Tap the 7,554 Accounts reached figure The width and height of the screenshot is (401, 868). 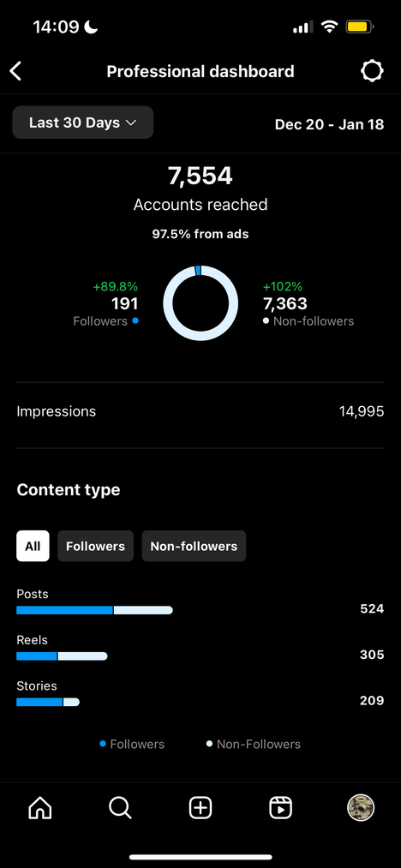[200, 176]
